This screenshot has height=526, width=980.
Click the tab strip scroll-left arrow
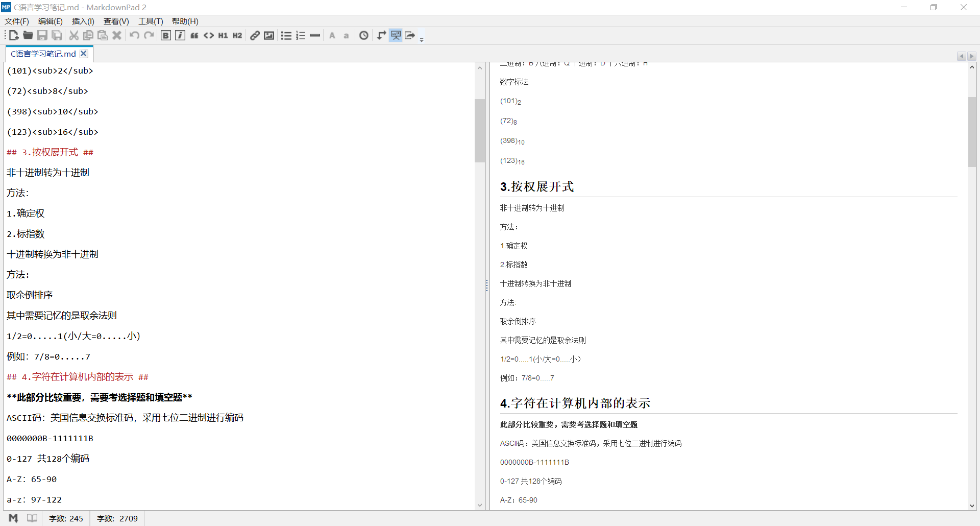(x=962, y=56)
